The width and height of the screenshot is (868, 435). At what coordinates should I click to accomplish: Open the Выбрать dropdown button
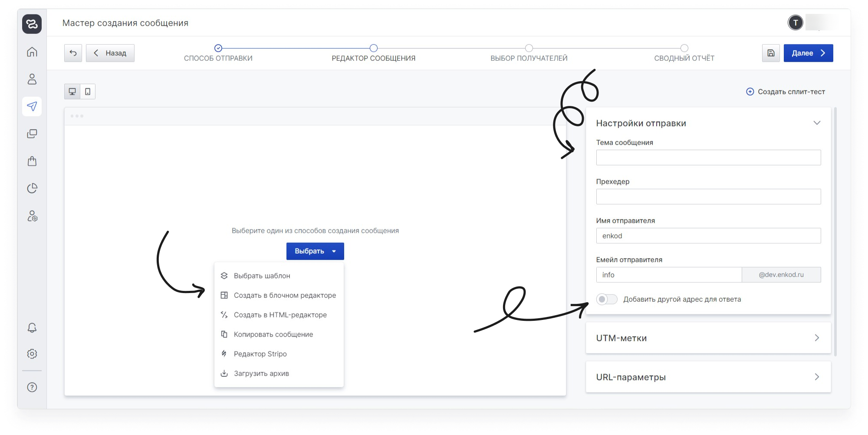[x=315, y=251]
